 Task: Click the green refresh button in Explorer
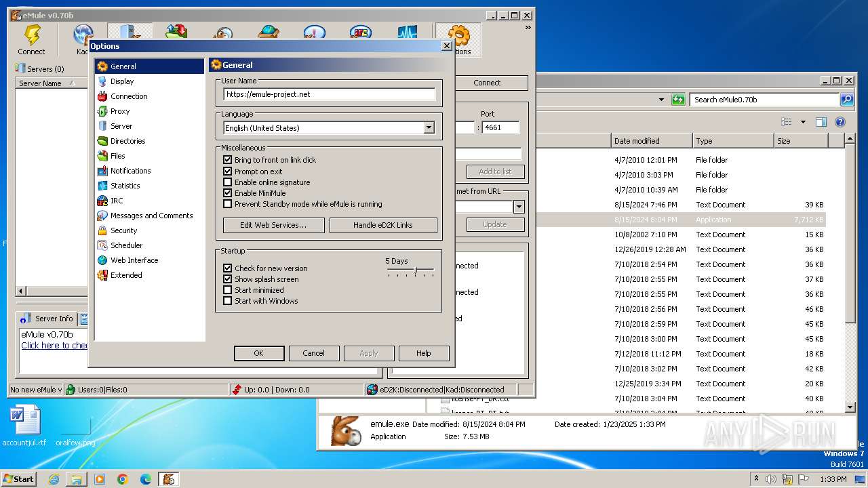point(678,100)
